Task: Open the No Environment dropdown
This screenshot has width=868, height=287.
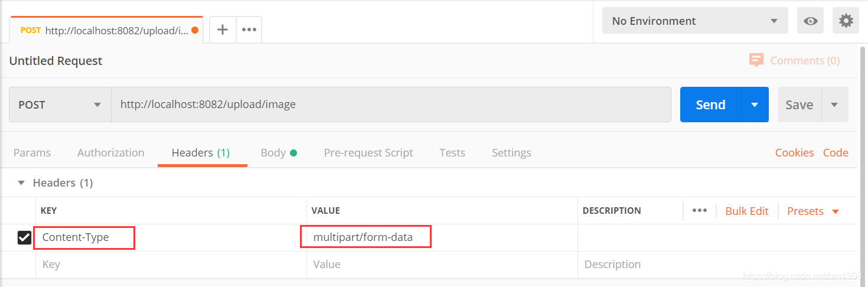Action: click(695, 21)
